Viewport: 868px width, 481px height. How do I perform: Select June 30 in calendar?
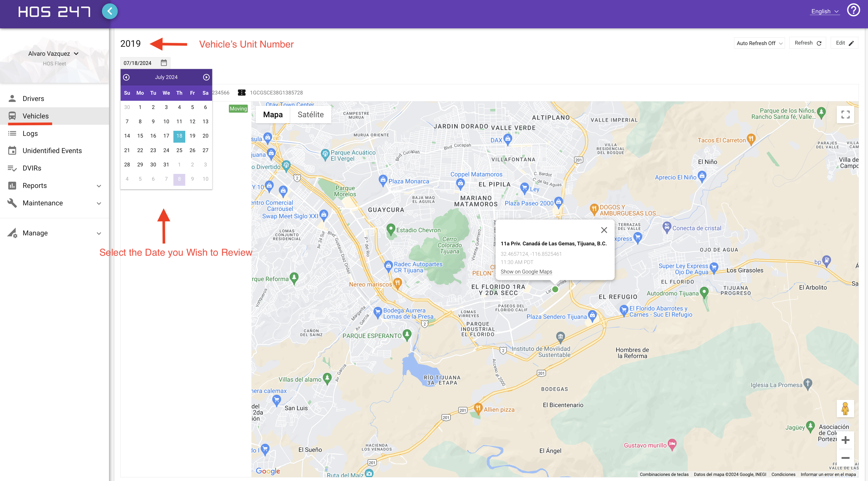click(127, 107)
